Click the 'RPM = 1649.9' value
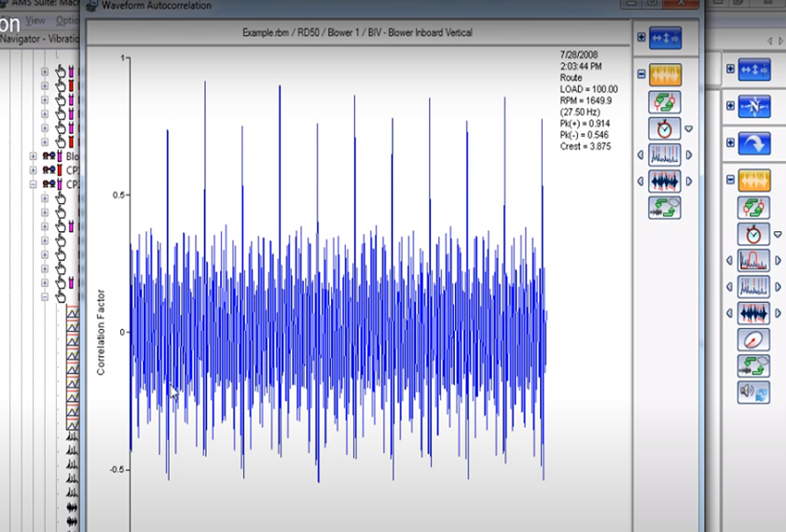Screen dimensions: 786x532 [x=586, y=101]
